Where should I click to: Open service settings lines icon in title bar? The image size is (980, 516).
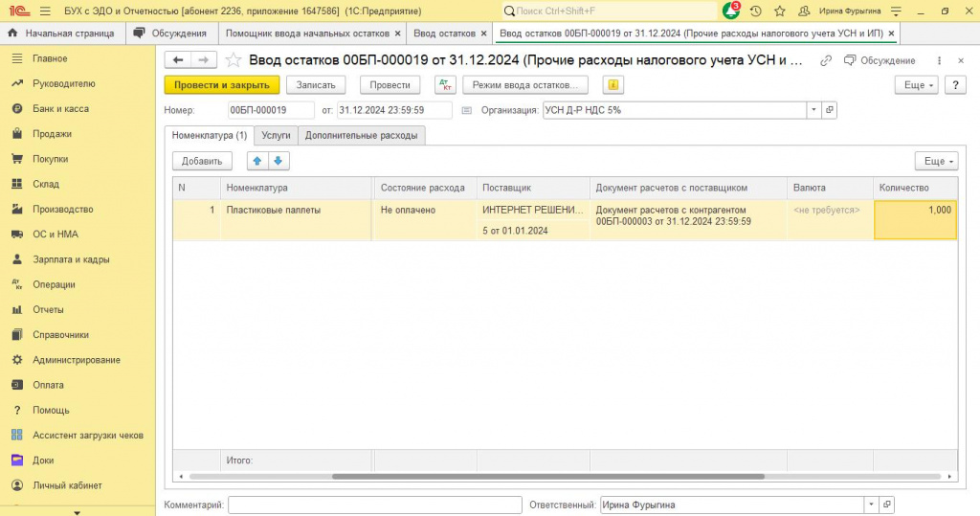tap(896, 11)
